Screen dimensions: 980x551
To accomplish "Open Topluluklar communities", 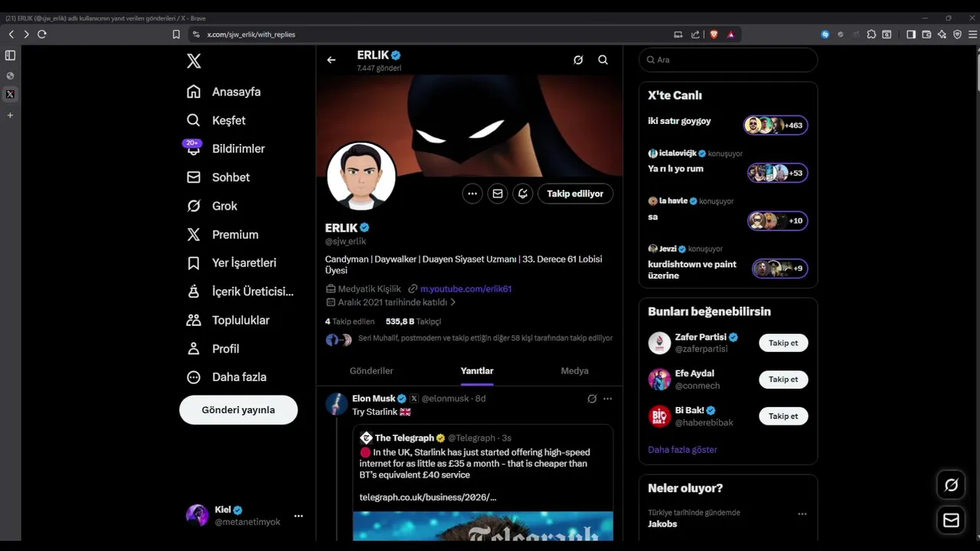I will tap(227, 320).
